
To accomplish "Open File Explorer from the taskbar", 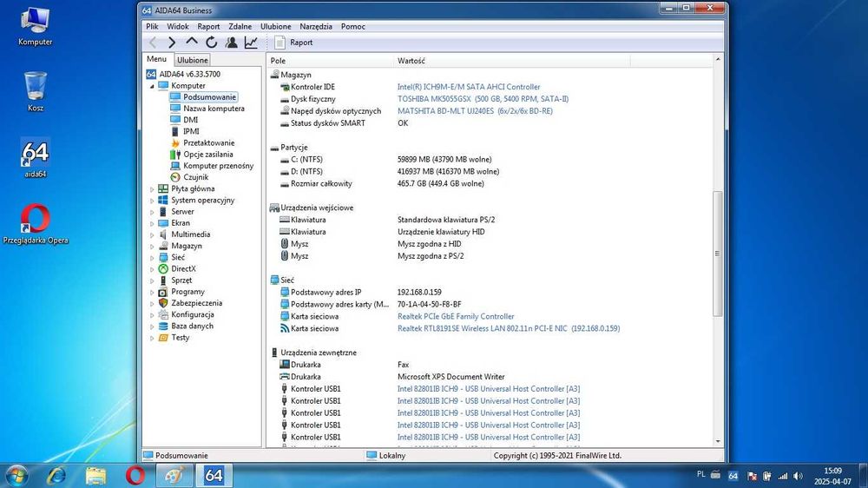I will [x=95, y=475].
